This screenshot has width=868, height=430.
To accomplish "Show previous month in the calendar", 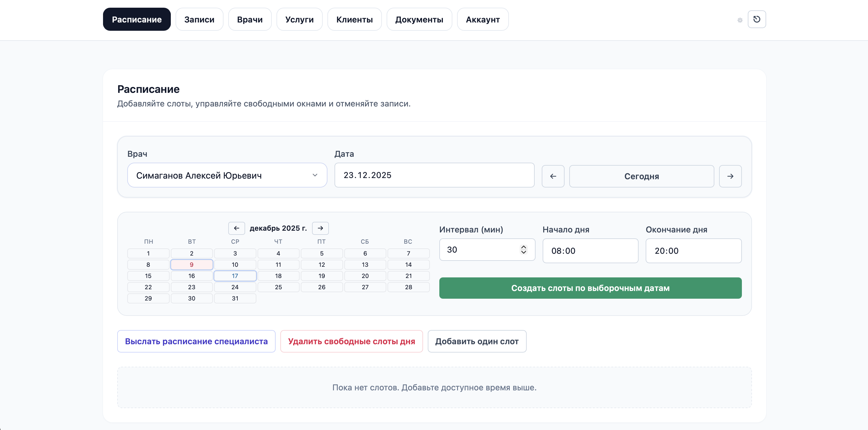I will pyautogui.click(x=237, y=228).
